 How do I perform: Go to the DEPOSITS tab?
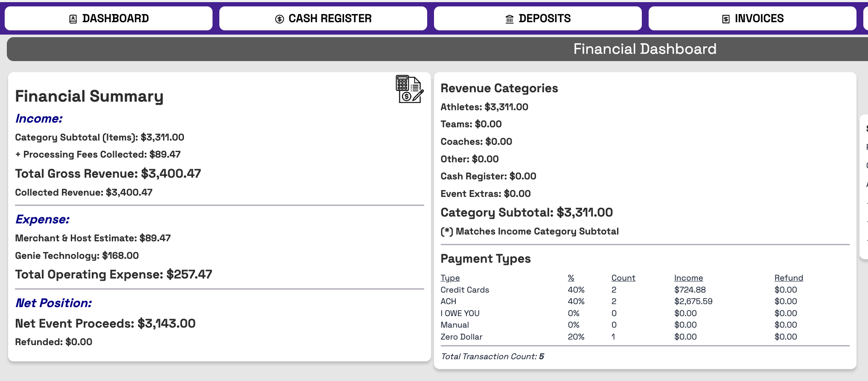[538, 18]
